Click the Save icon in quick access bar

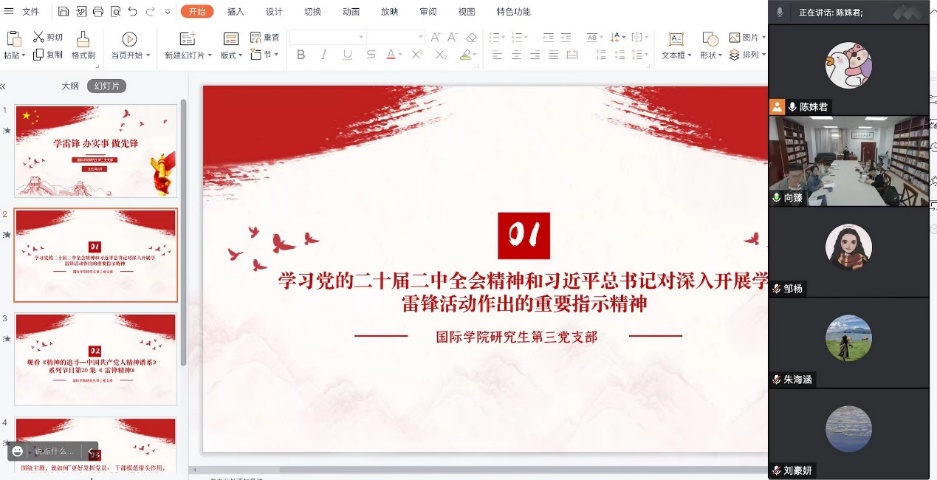point(64,12)
